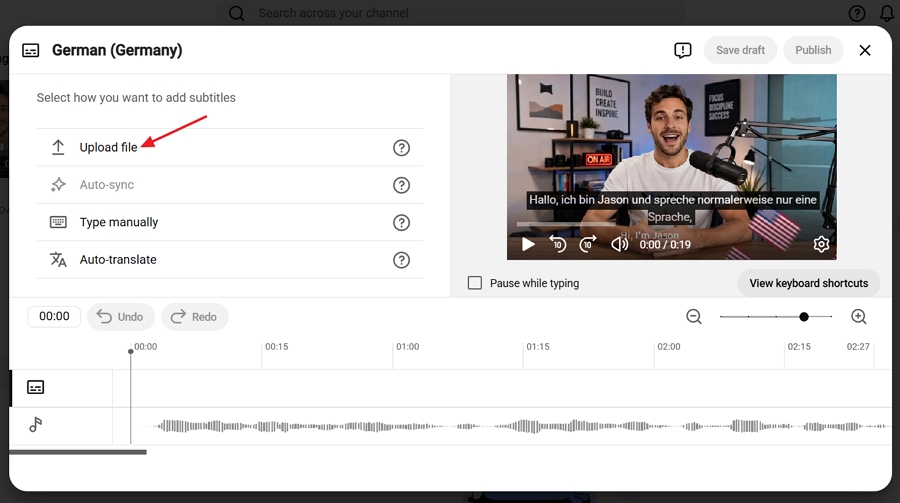
Task: Click the timeline zoom slider handle
Action: pyautogui.click(x=804, y=316)
